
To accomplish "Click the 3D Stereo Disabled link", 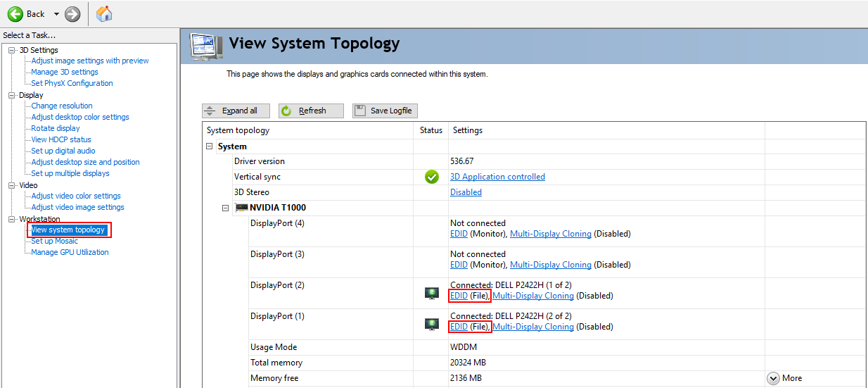I will pos(466,192).
